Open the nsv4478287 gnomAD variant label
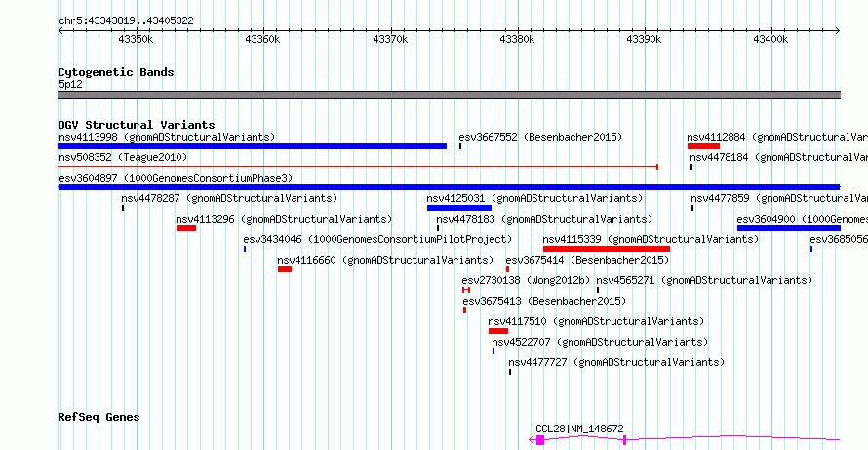The height and width of the screenshot is (450, 868). click(x=229, y=198)
